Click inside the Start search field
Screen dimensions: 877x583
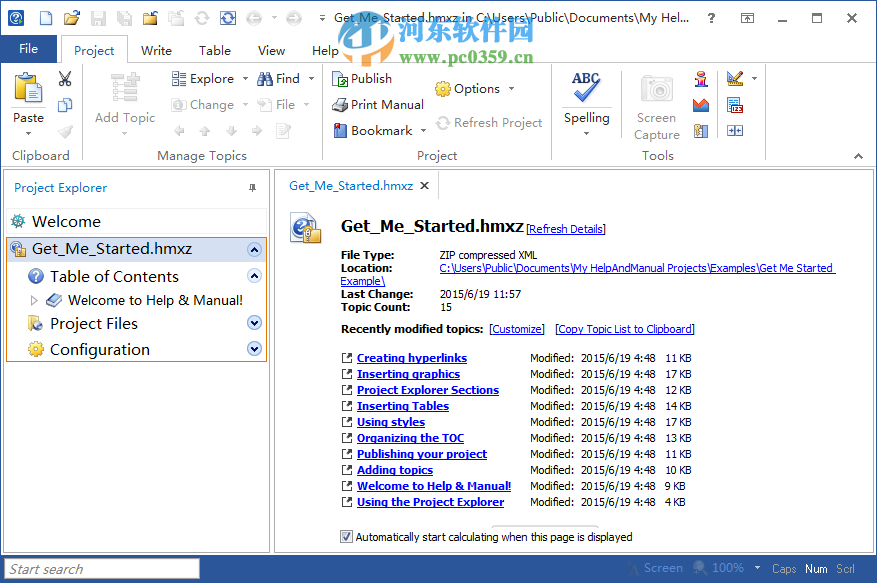point(100,568)
